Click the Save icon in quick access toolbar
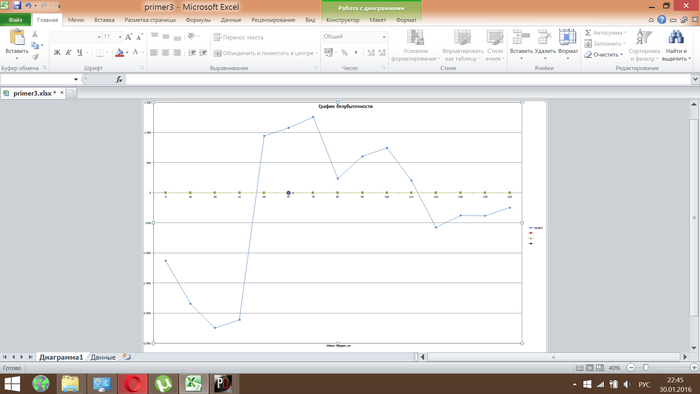Image resolution: width=700 pixels, height=394 pixels. 17,6
